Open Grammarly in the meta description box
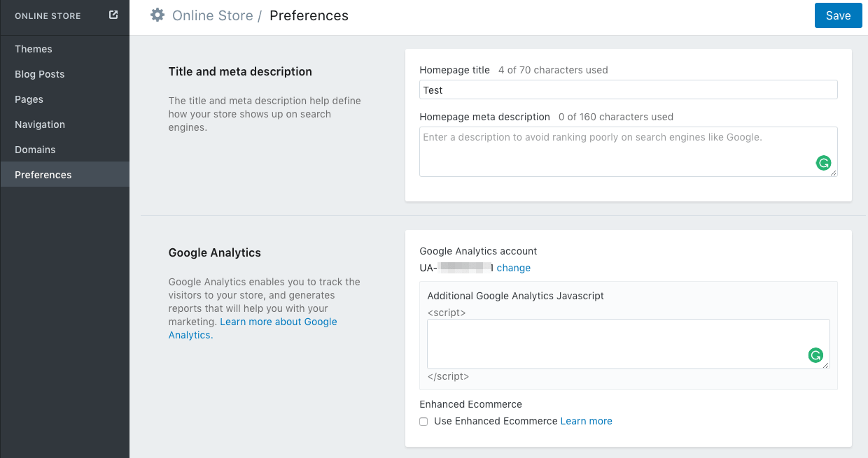The height and width of the screenshot is (458, 868). (x=823, y=163)
